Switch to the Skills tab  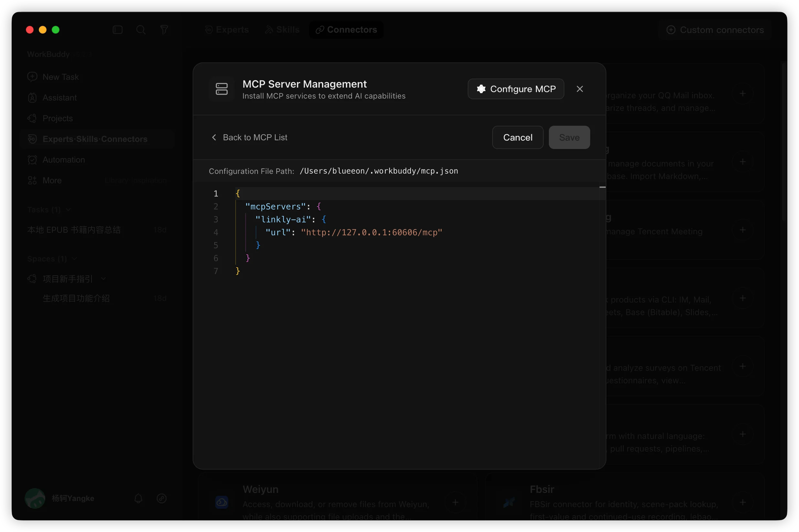282,30
